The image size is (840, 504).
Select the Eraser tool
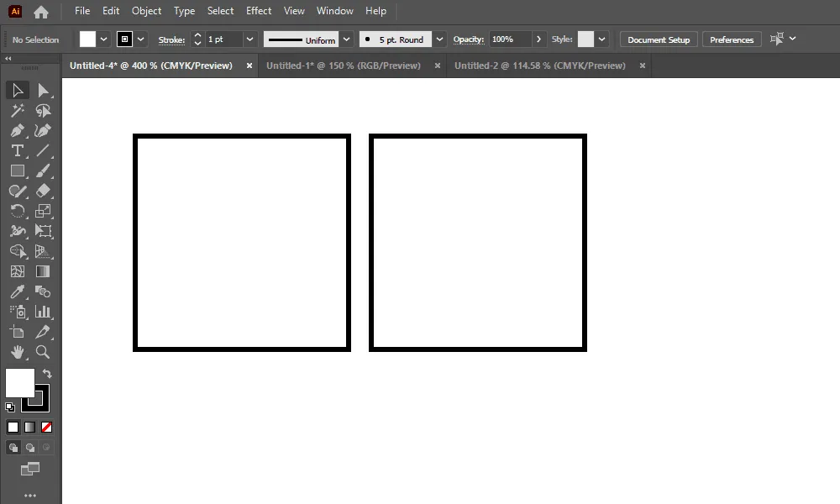43,191
